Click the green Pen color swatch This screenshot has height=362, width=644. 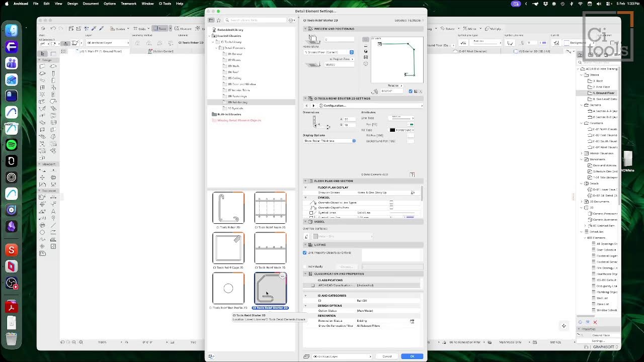[x=411, y=124]
